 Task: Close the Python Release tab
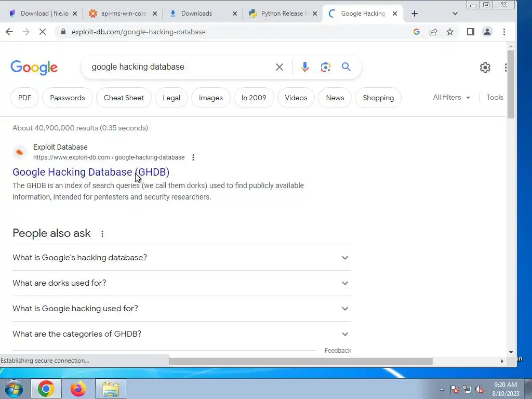point(315,14)
